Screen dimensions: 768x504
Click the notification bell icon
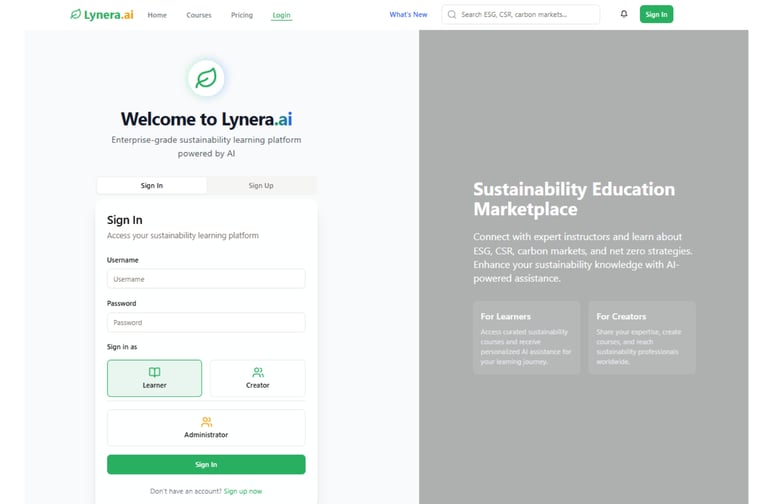pos(624,14)
